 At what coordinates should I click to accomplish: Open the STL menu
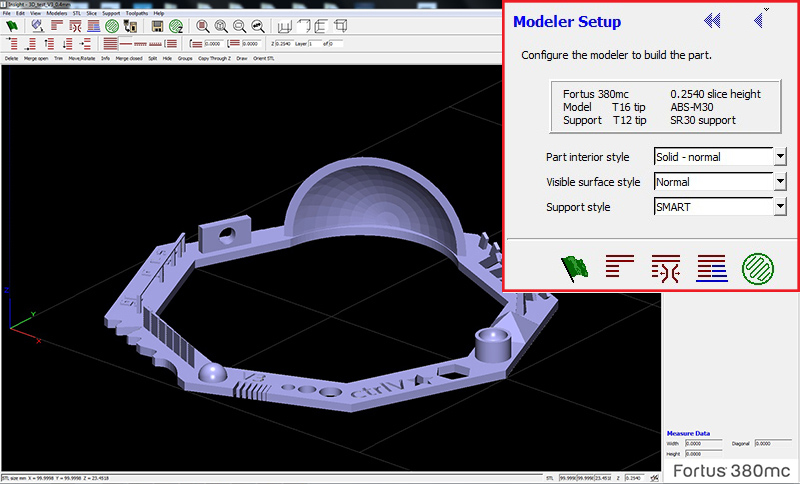tap(77, 13)
